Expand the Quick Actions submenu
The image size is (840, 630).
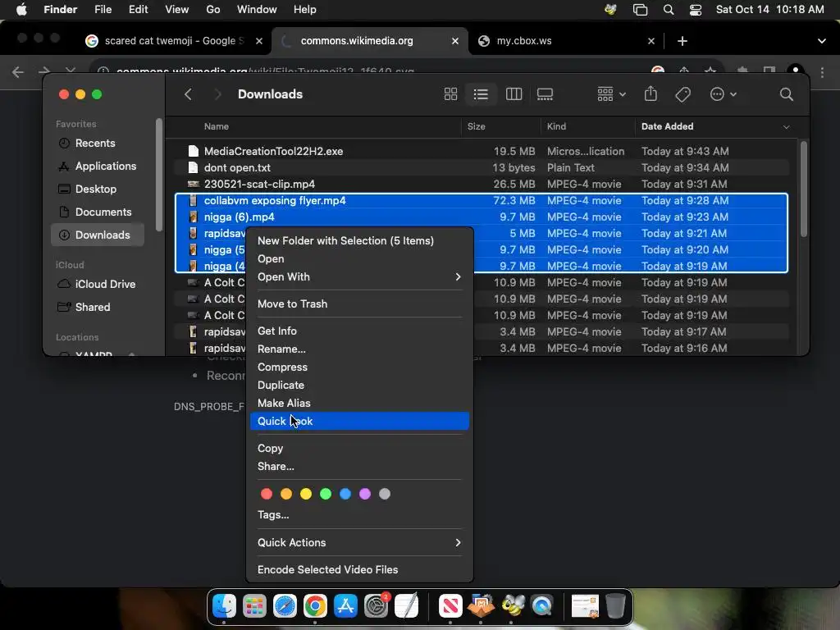(x=359, y=543)
